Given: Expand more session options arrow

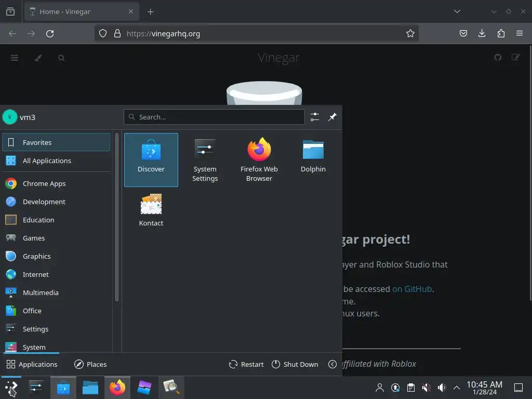Looking at the screenshot, I should click(332, 364).
